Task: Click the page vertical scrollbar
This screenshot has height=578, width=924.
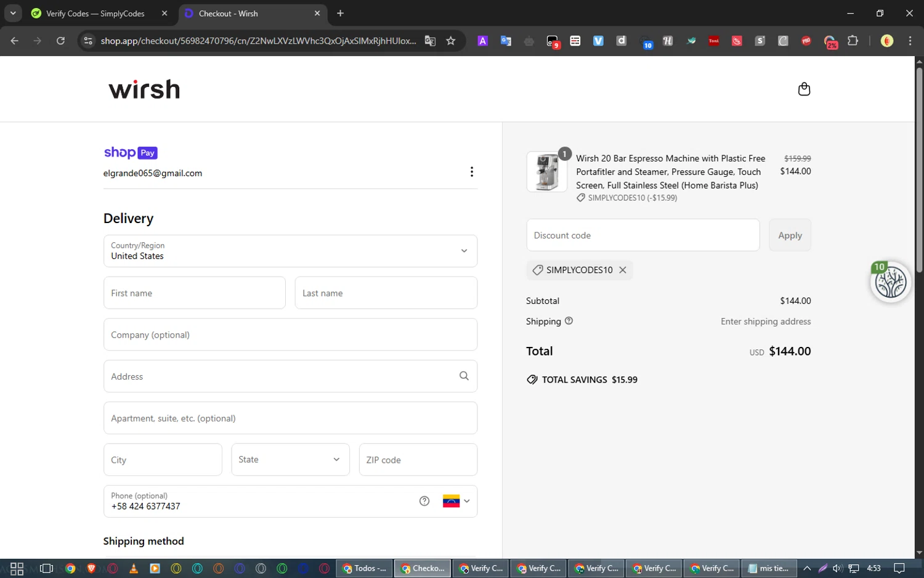Action: [919, 169]
